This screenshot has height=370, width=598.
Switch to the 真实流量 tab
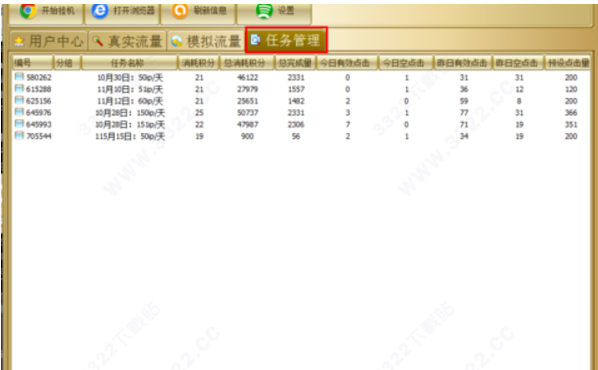(x=127, y=41)
